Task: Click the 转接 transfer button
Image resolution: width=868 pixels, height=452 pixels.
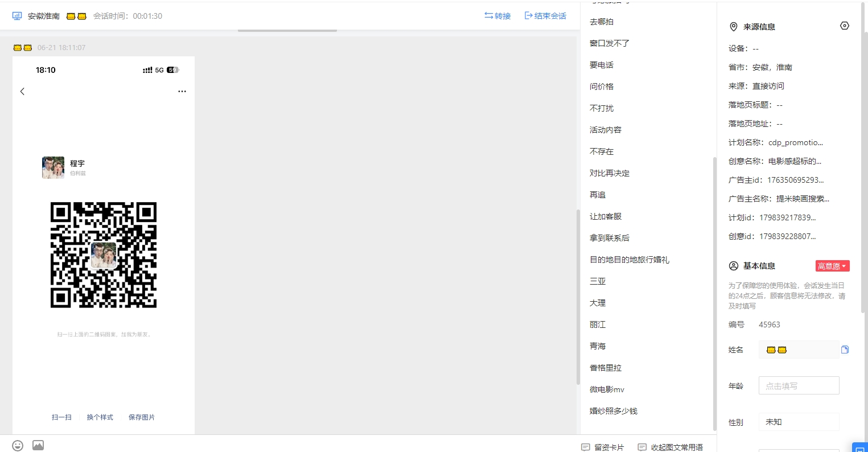Action: click(x=497, y=16)
